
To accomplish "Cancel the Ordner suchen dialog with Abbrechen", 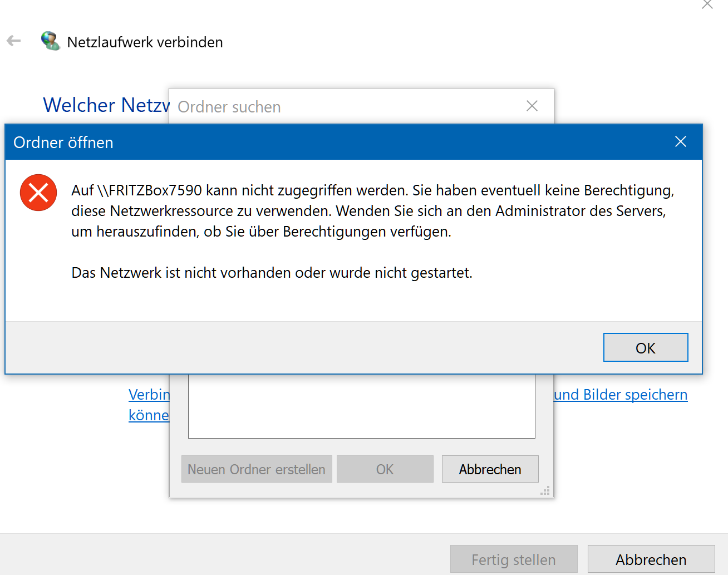I will click(490, 469).
